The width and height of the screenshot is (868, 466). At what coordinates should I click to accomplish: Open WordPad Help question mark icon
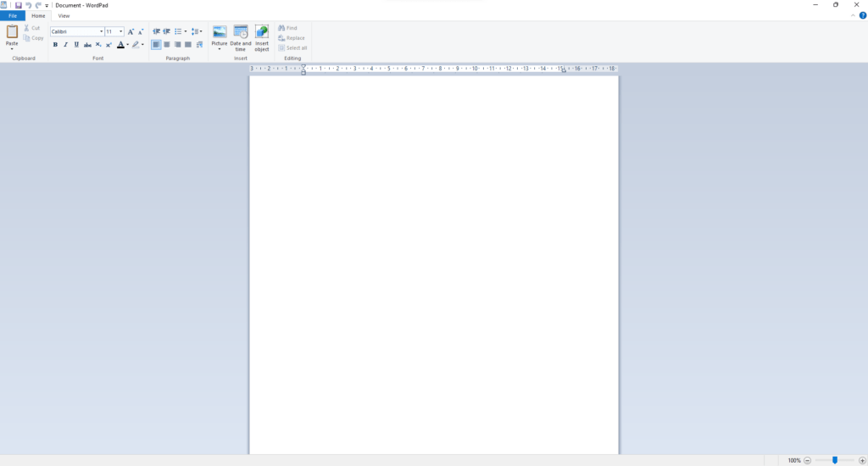[x=862, y=15]
